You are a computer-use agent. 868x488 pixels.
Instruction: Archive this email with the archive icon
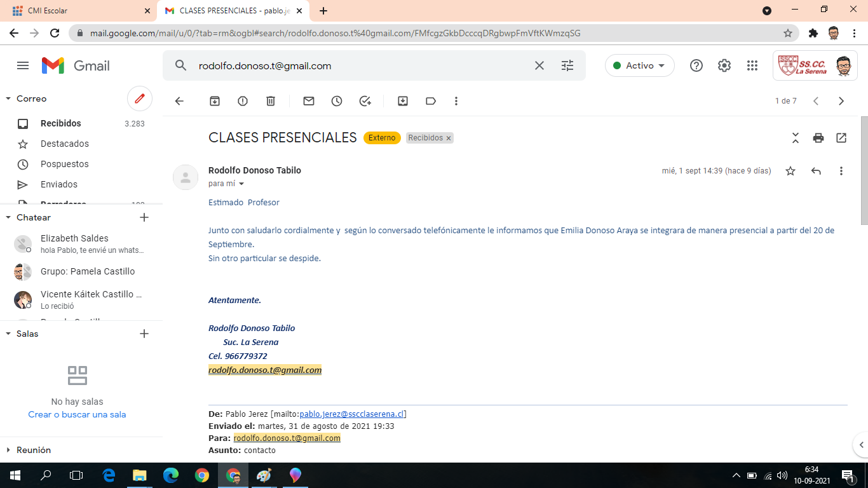(215, 101)
